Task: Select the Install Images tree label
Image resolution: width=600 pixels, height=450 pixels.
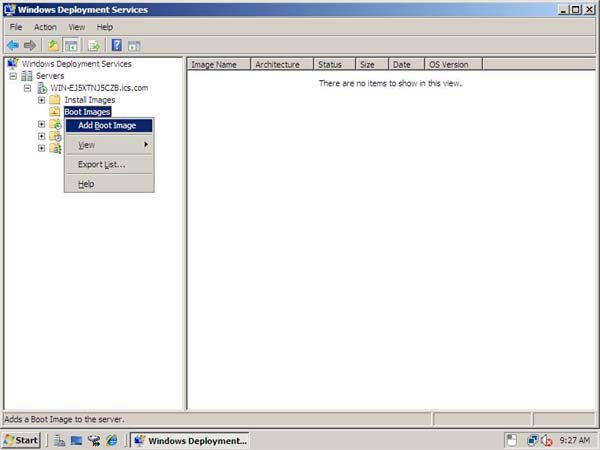Action: coord(90,100)
